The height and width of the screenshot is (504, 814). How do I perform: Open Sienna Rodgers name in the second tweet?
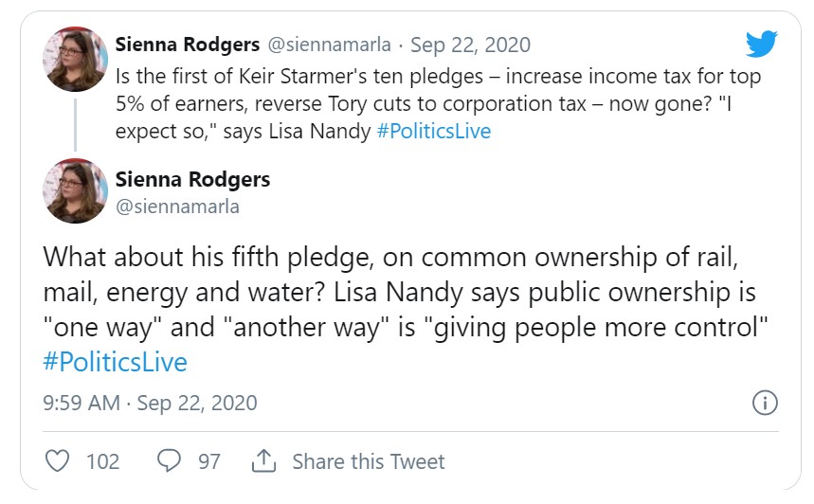pos(192,179)
